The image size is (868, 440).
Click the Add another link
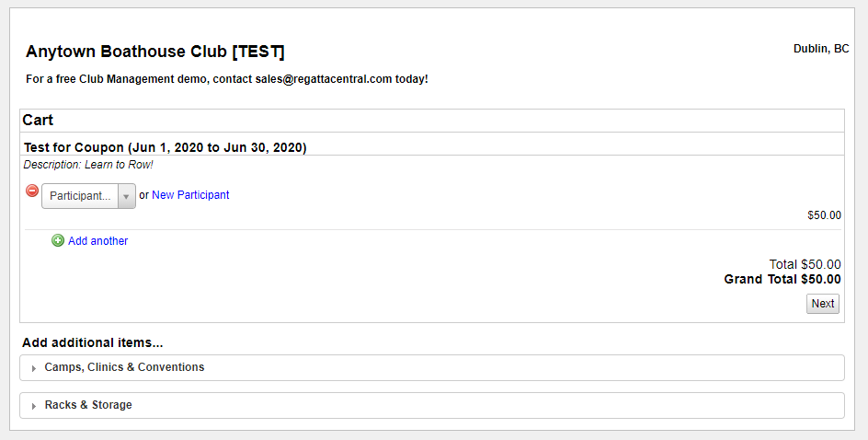[98, 241]
